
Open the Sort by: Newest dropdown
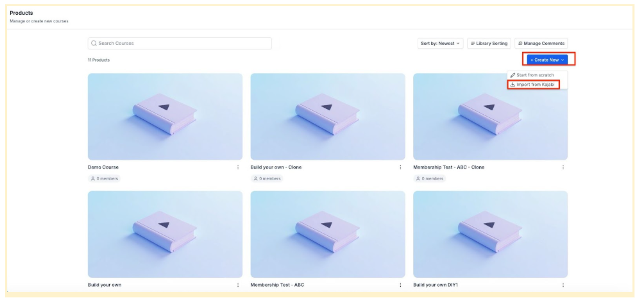(440, 43)
